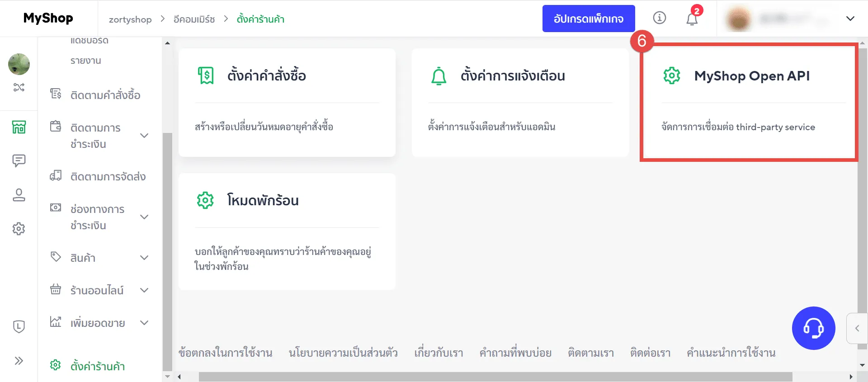Open the user profile icon in left rail

[19, 195]
